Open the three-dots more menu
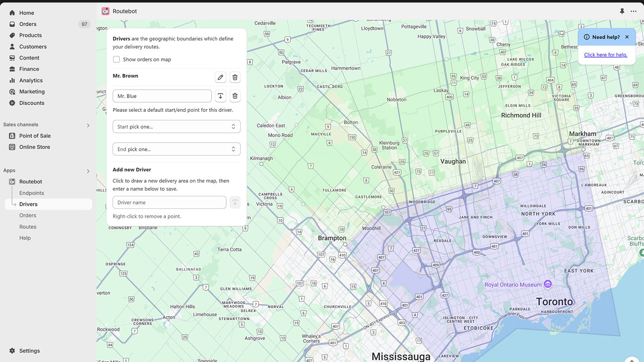 [634, 11]
